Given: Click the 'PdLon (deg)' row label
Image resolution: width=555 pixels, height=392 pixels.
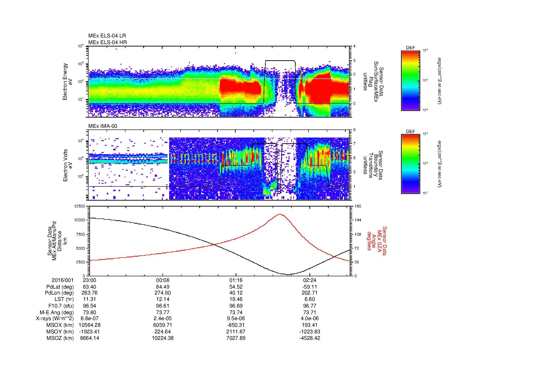Looking at the screenshot, I should click(x=60, y=293).
